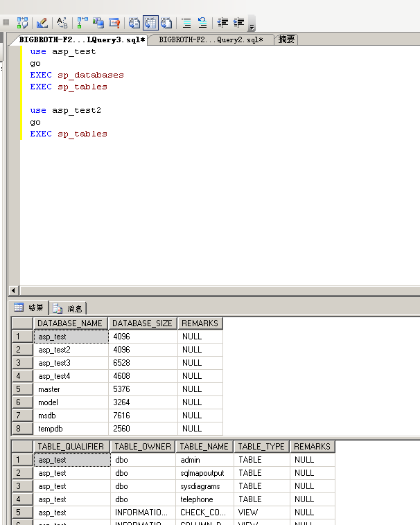Image resolution: width=420 pixels, height=525 pixels.
Task: Select row header 5 in databases grid
Action: point(22,389)
